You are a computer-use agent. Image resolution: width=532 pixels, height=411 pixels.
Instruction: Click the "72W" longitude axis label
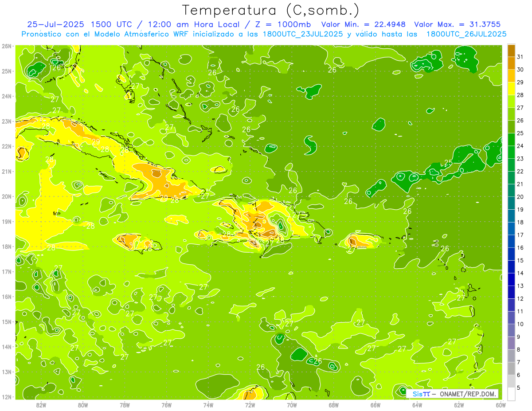point(250,405)
